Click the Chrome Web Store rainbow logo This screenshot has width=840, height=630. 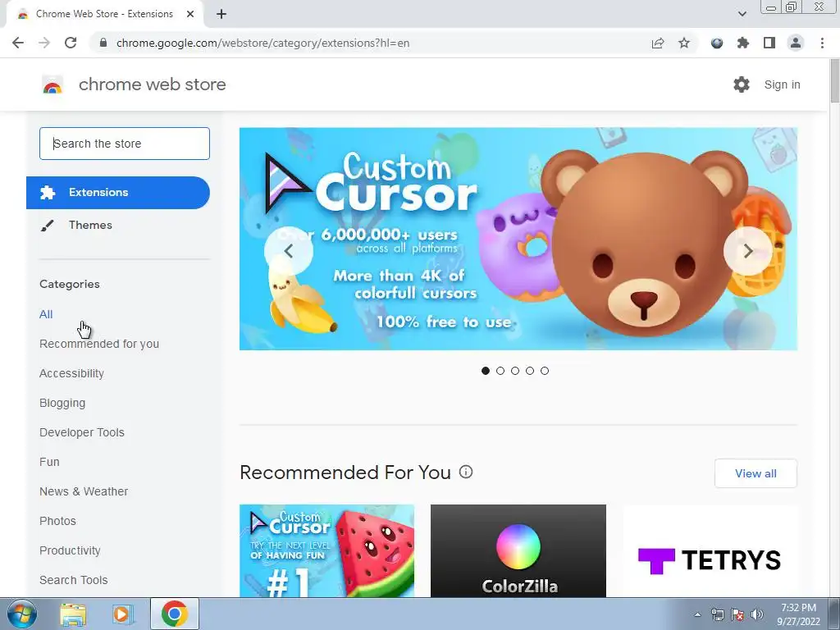[x=52, y=84]
